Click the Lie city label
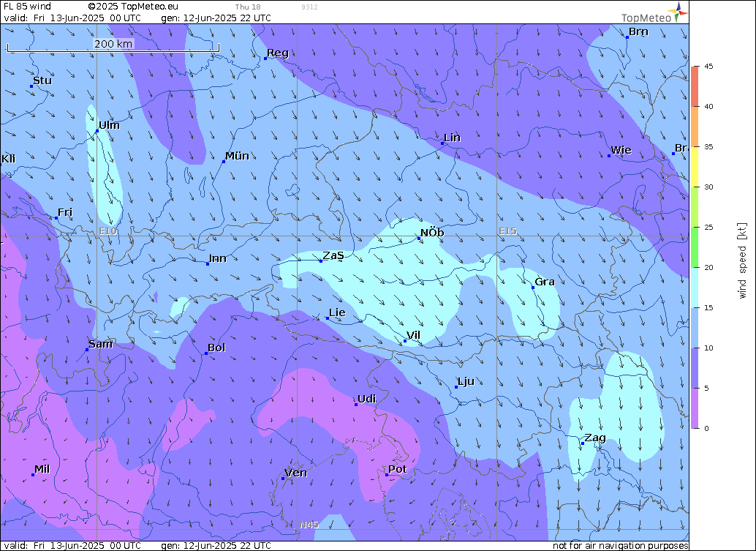Image resolution: width=756 pixels, height=551 pixels. pyautogui.click(x=338, y=312)
